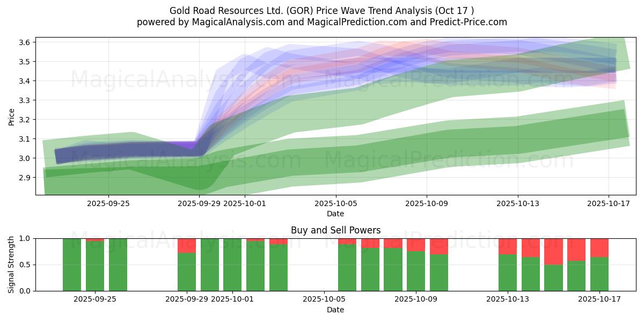Image resolution: width=644 pixels, height=322 pixels.
Task: Select the green buy bar for 2025-09-29
Action: [187, 272]
